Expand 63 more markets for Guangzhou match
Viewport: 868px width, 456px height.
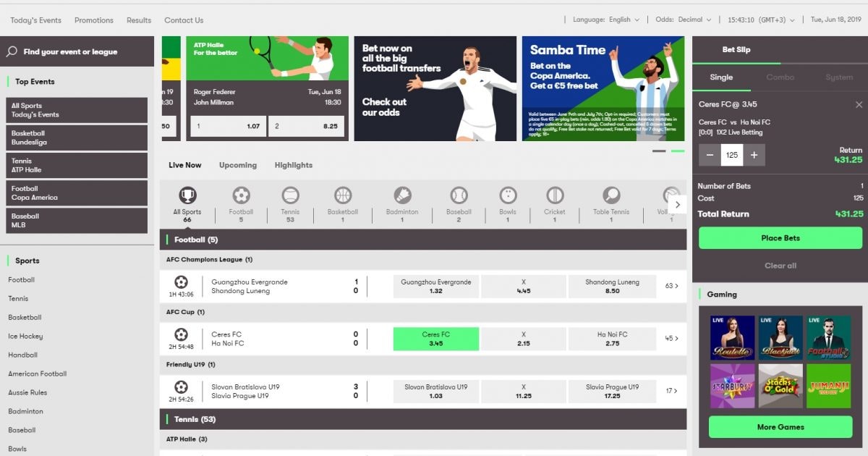(x=671, y=287)
